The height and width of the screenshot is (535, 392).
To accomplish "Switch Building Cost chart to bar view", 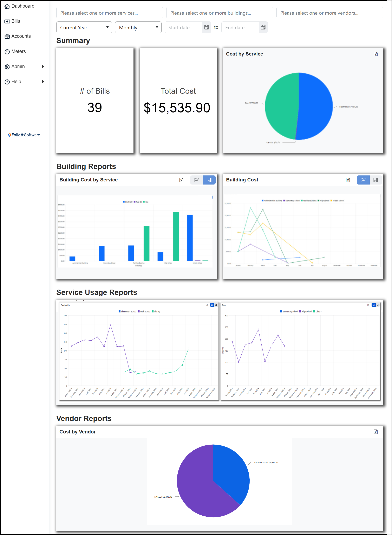I will tap(375, 180).
